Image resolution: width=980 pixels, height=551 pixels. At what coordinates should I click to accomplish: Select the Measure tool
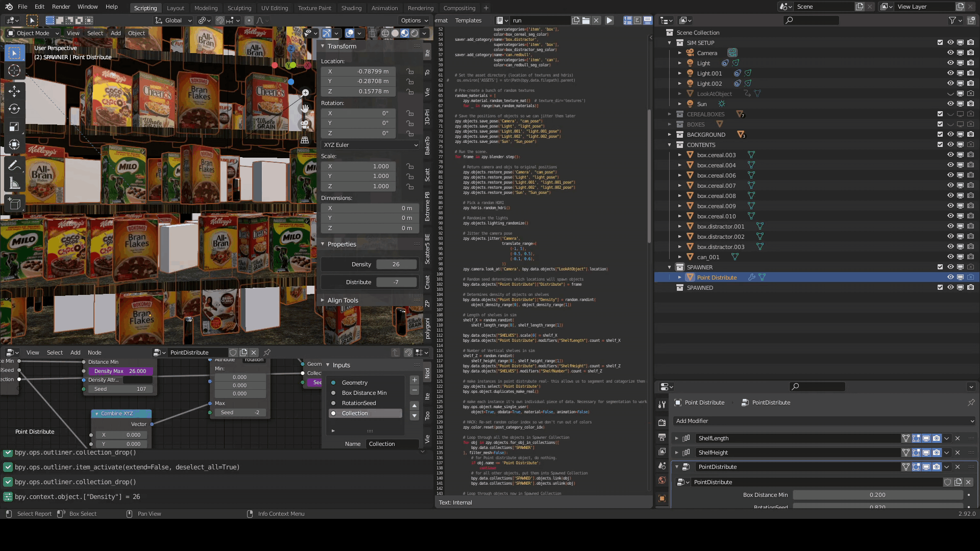coord(14,183)
